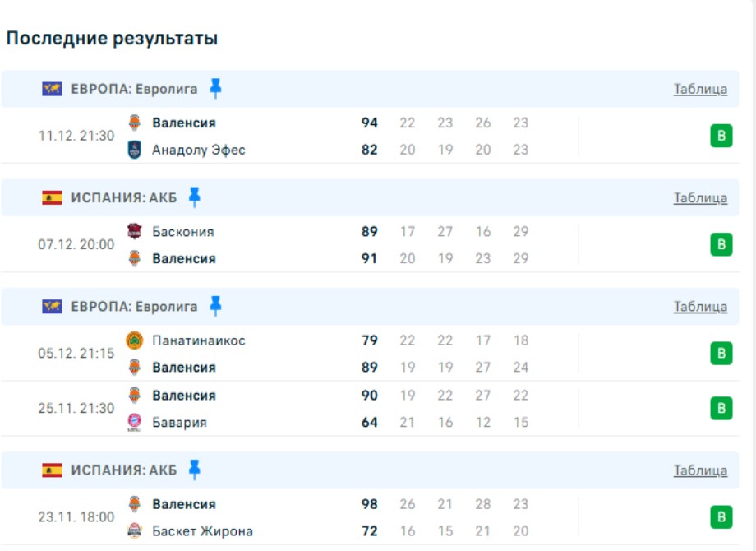Image resolution: width=756 pixels, height=551 pixels.
Task: Click the Баскет Жирона team logo
Action: coord(135,531)
